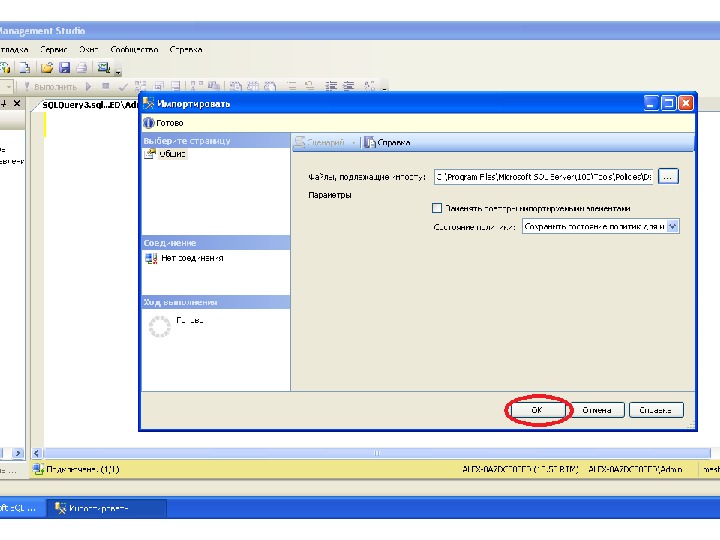This screenshot has width=720, height=540.
Task: Open the database selector dropdown arrow
Action: coord(9,86)
